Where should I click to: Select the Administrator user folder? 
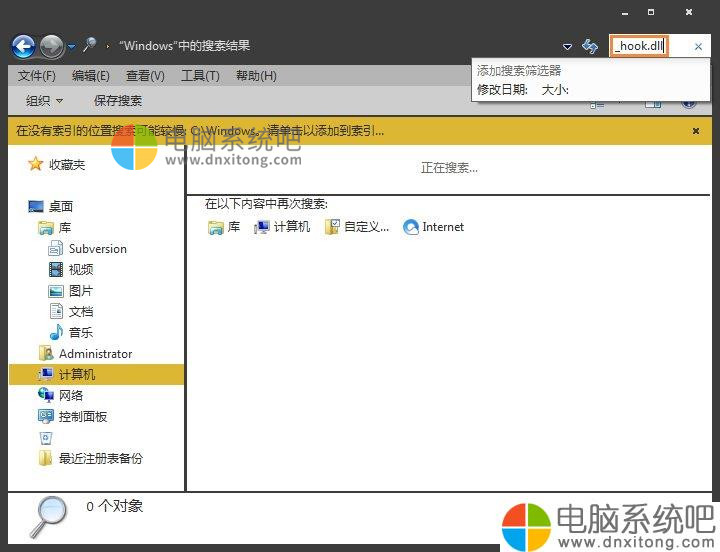pyautogui.click(x=85, y=354)
